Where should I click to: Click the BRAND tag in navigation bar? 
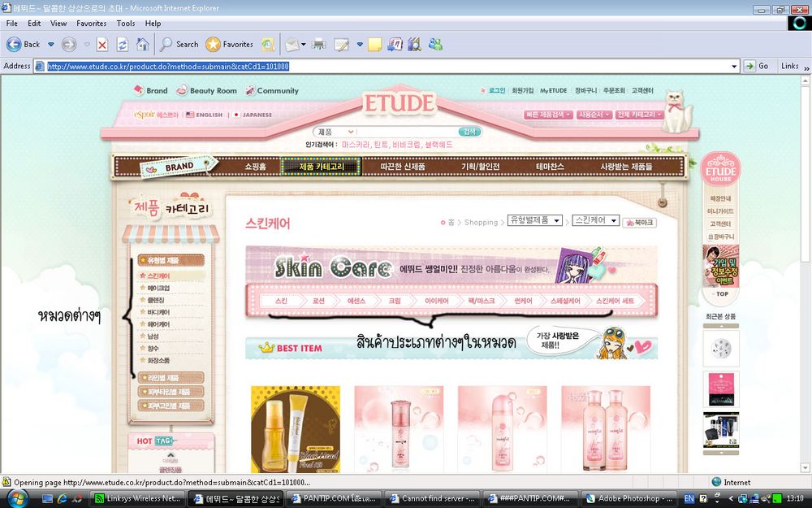coord(179,167)
